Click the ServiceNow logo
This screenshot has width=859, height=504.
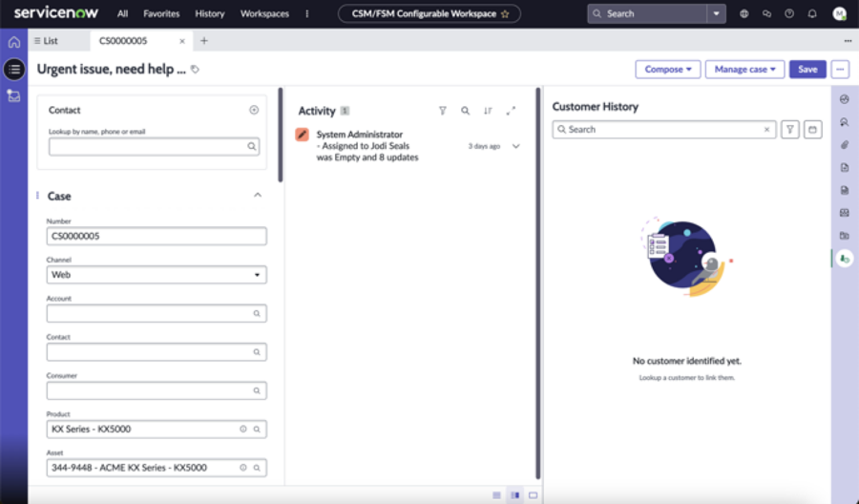(x=56, y=13)
